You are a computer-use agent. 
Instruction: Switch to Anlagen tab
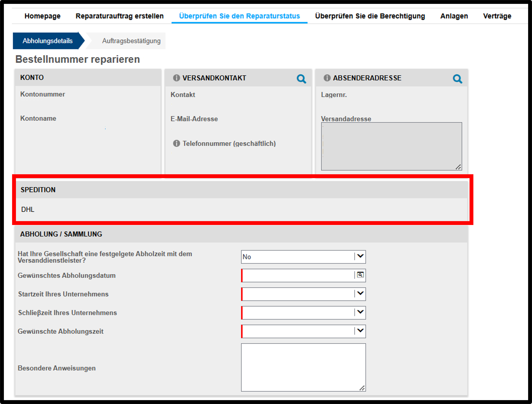coord(454,16)
